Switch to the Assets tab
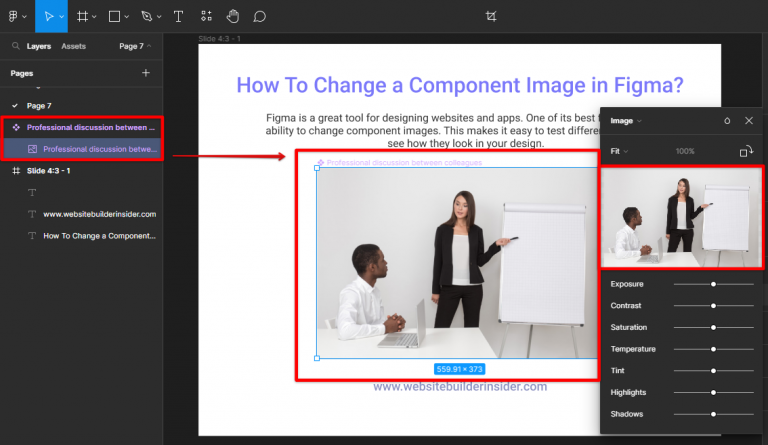The width and height of the screenshot is (768, 445). click(x=73, y=46)
